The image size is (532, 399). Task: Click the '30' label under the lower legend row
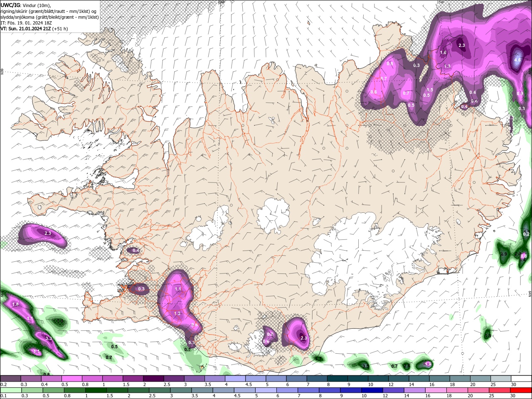point(513,396)
